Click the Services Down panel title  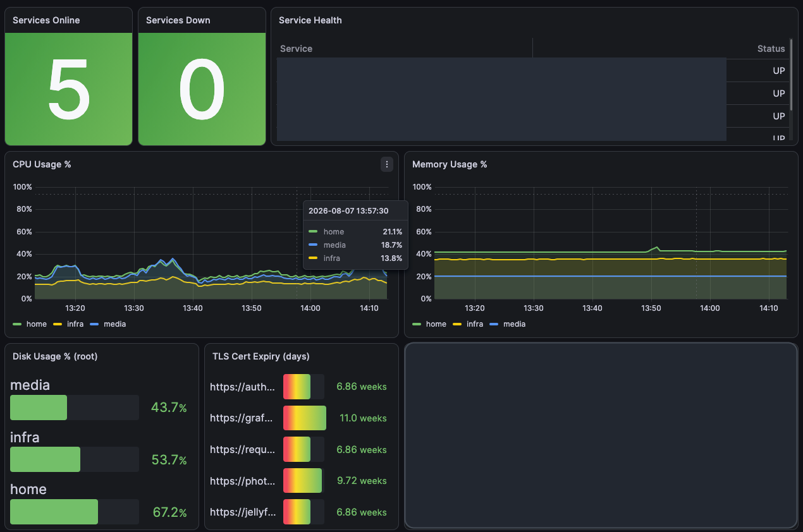178,20
